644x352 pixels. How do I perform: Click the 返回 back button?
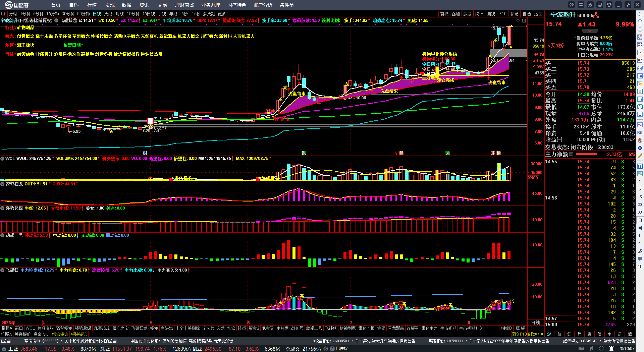pyautogui.click(x=538, y=14)
